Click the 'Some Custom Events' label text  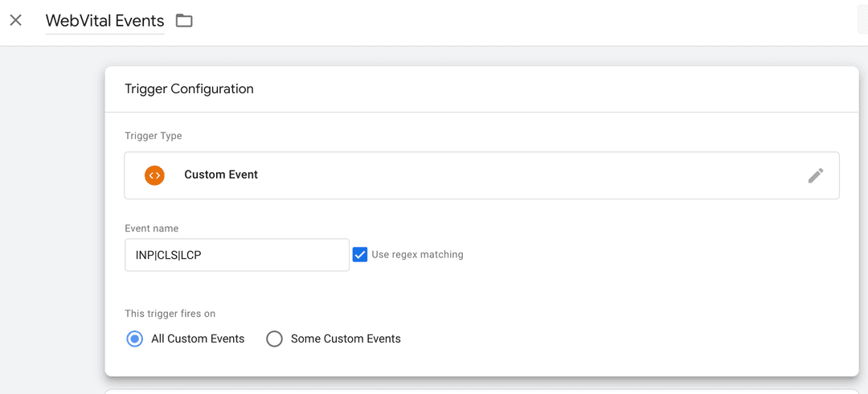(346, 339)
